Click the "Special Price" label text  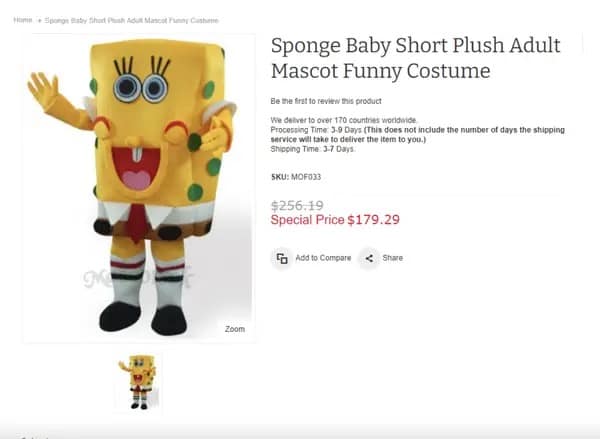pyautogui.click(x=307, y=220)
